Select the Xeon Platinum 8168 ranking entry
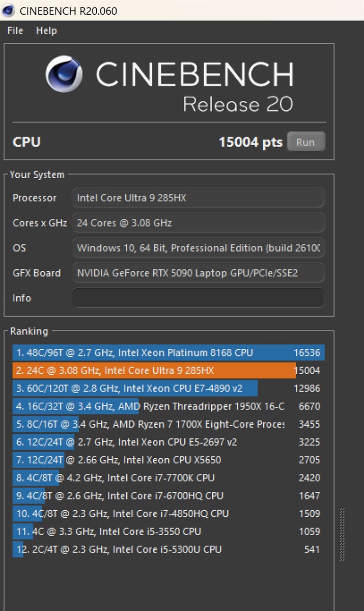Screen dimensions: 364x611 coord(168,353)
